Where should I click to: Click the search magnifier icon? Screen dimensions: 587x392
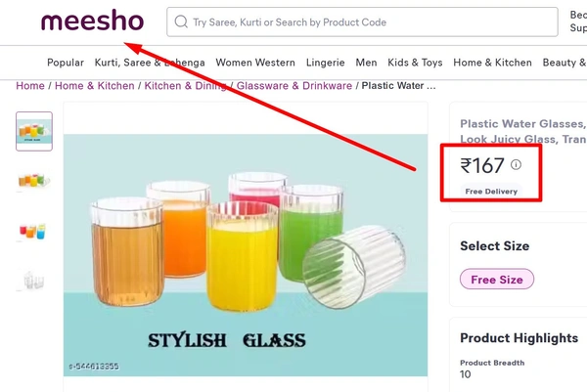pos(180,22)
